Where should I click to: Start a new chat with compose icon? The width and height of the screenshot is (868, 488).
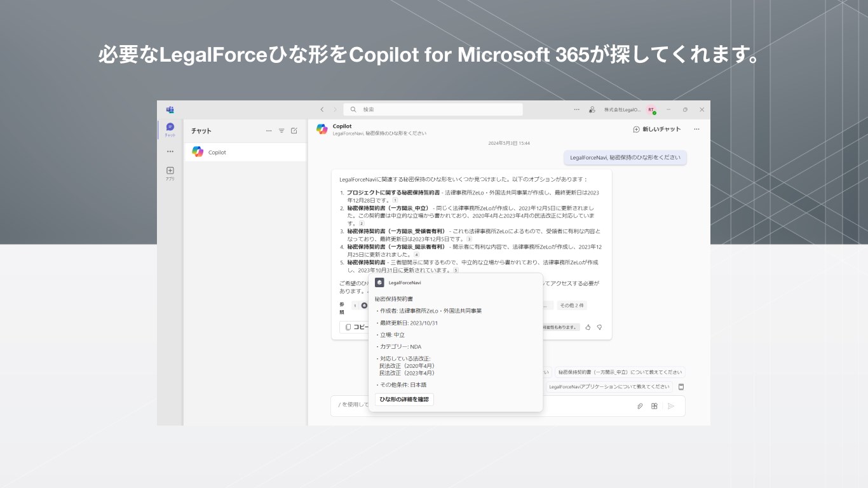[x=294, y=131]
